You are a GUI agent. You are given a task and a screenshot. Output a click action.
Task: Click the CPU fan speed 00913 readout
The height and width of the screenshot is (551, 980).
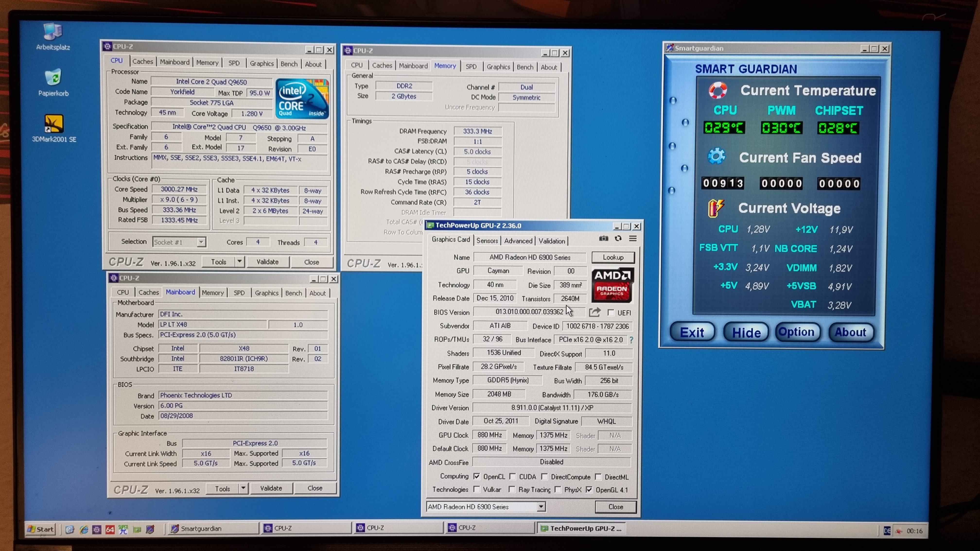coord(723,183)
